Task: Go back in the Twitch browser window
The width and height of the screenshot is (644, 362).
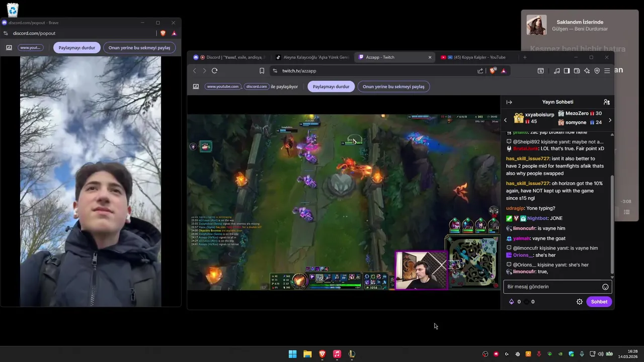Action: 195,71
